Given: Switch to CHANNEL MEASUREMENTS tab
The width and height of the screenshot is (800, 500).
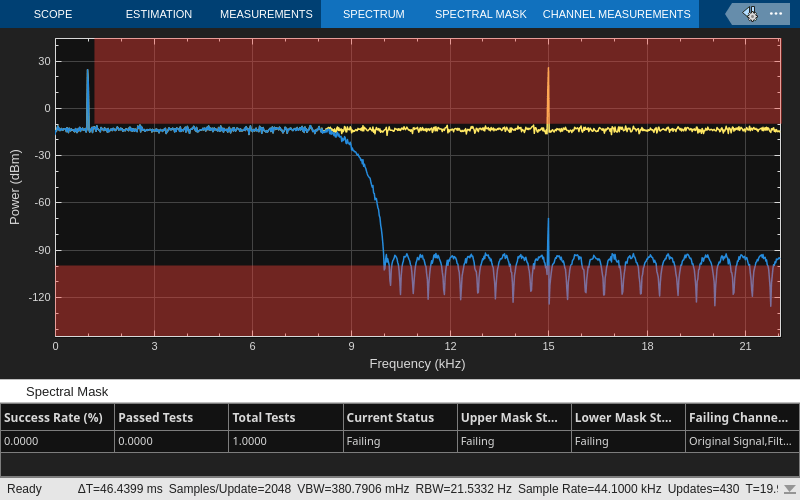Looking at the screenshot, I should pos(616,14).
